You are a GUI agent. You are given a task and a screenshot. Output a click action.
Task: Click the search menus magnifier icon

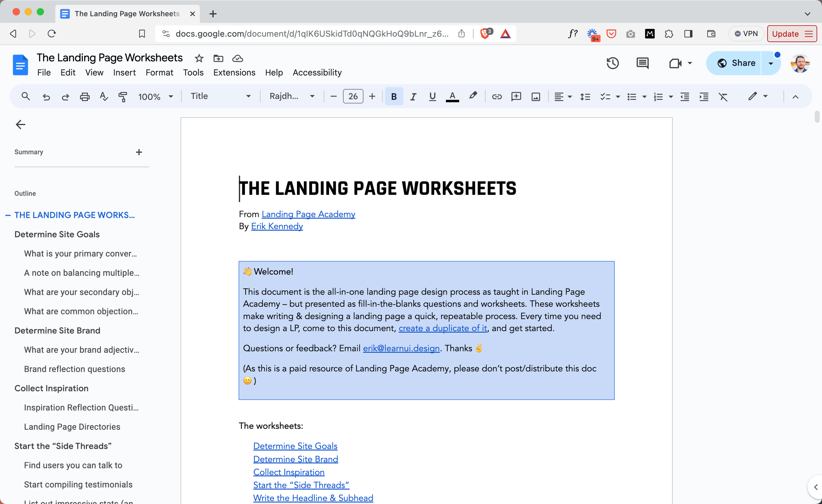tap(25, 97)
